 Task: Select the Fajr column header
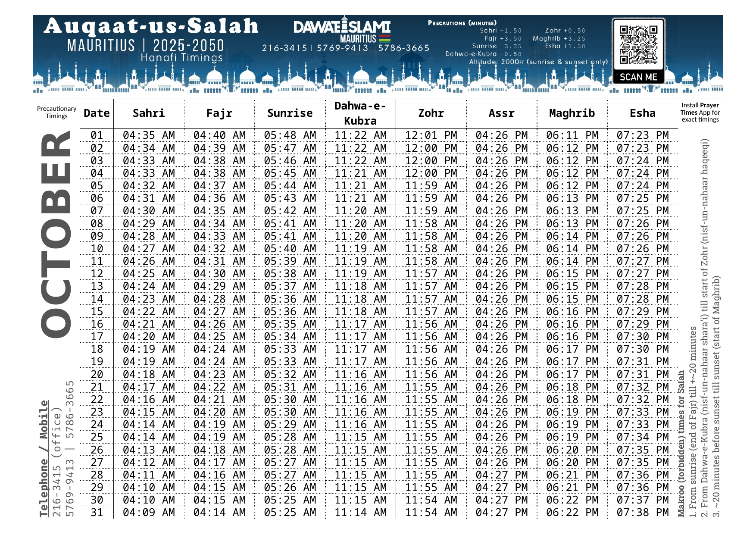coord(219,113)
